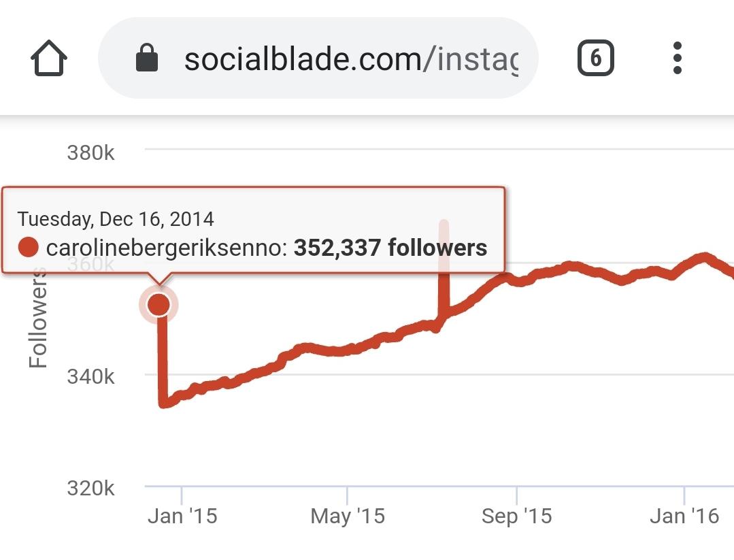734x560 pixels.
Task: Tap the browser home icon
Action: pyautogui.click(x=49, y=58)
